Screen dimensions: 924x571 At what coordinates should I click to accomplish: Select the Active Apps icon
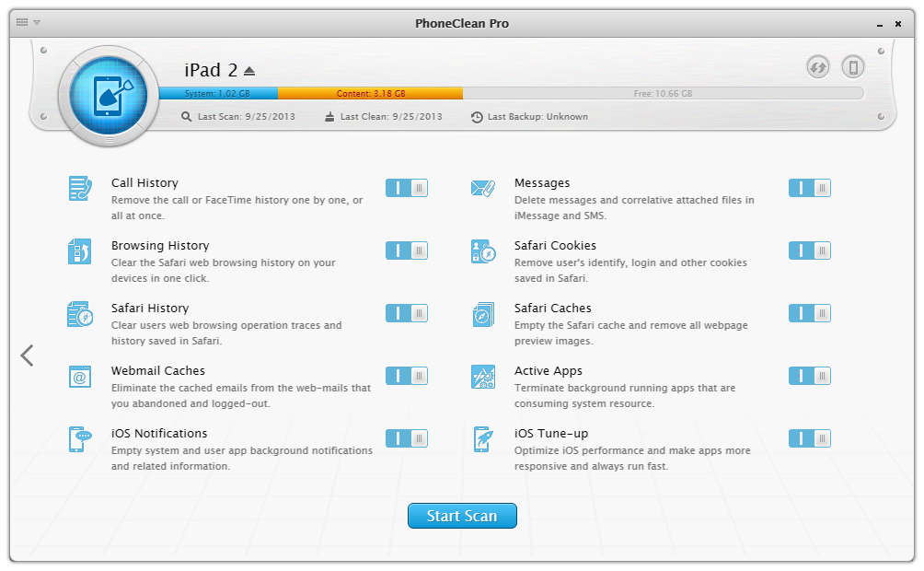coord(483,377)
